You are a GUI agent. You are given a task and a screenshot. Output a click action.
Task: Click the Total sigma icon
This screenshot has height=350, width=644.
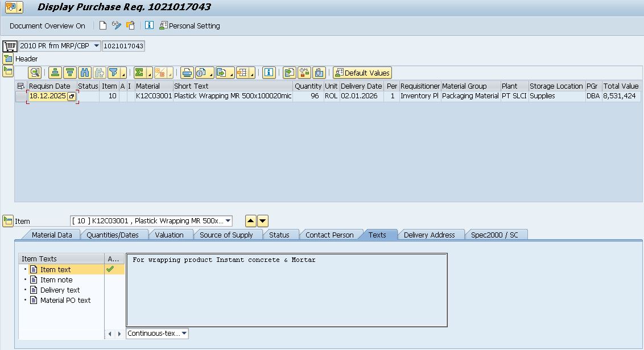[139, 73]
